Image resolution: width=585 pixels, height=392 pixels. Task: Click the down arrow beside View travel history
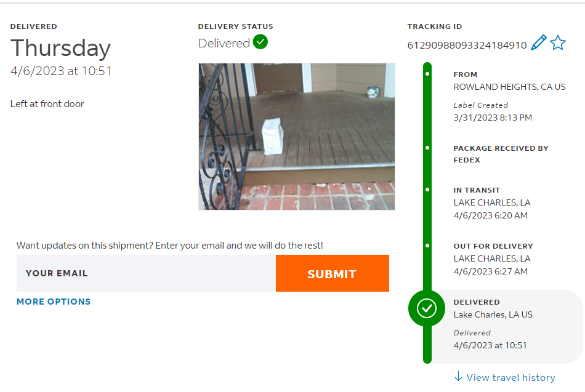click(x=458, y=377)
